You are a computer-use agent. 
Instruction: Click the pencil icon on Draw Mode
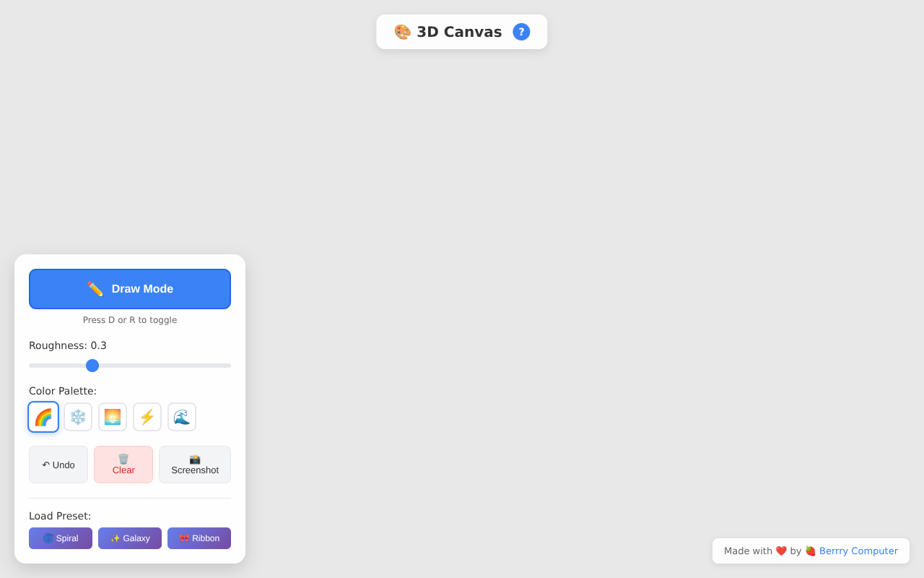(x=95, y=288)
